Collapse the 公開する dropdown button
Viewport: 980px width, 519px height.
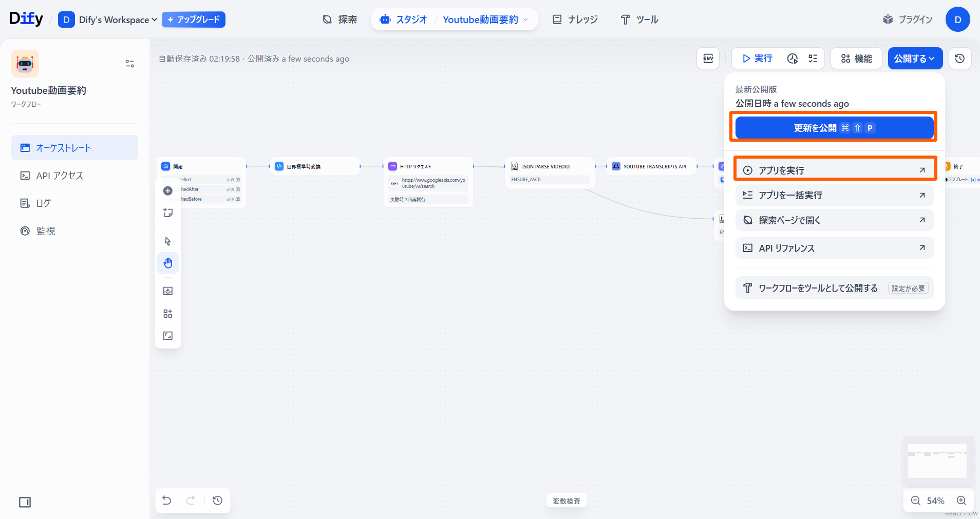(915, 59)
